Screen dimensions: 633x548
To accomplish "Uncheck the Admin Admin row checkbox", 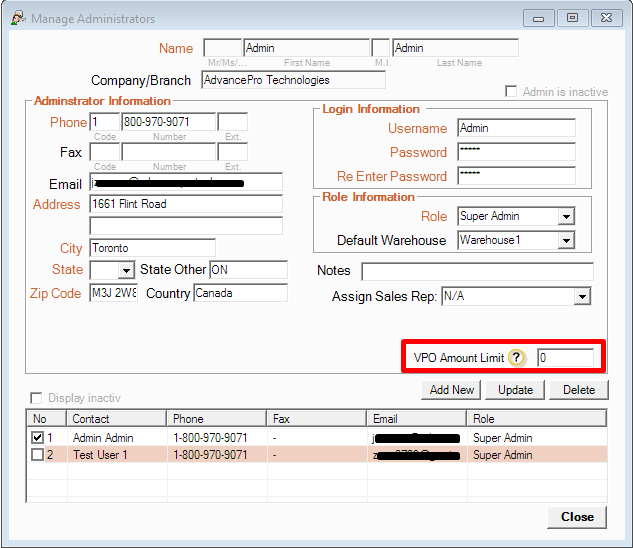I will pos(37,438).
